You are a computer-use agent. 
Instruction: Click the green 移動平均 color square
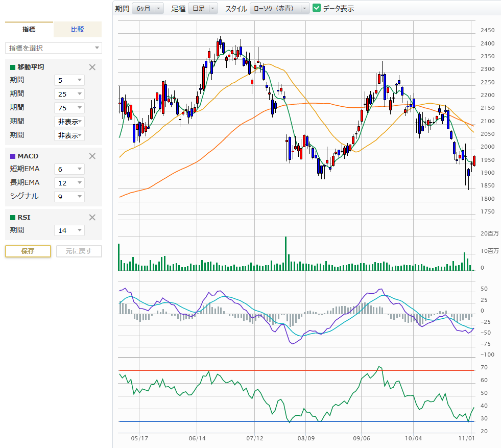(x=13, y=67)
